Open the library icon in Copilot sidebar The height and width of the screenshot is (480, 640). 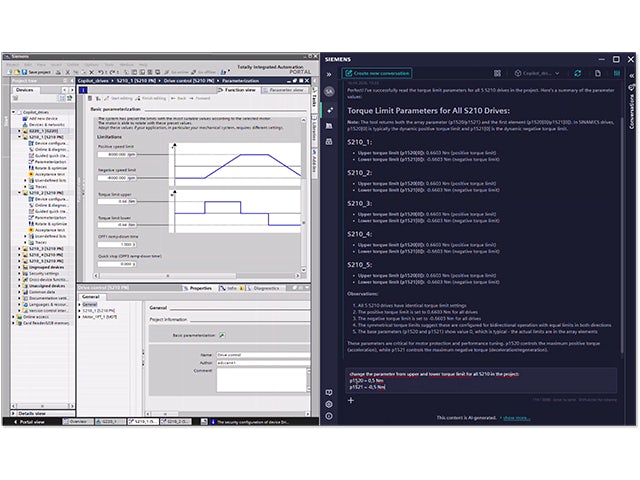[x=329, y=126]
